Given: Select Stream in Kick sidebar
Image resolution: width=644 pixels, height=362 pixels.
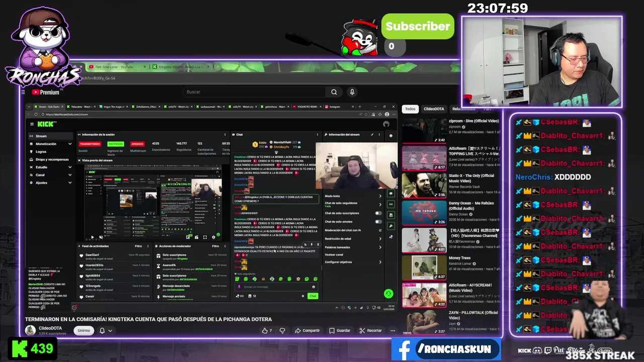Looking at the screenshot, I should [50, 136].
